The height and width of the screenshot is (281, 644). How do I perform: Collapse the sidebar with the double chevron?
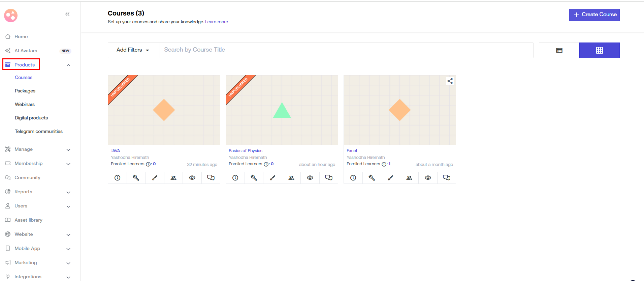[x=67, y=14]
